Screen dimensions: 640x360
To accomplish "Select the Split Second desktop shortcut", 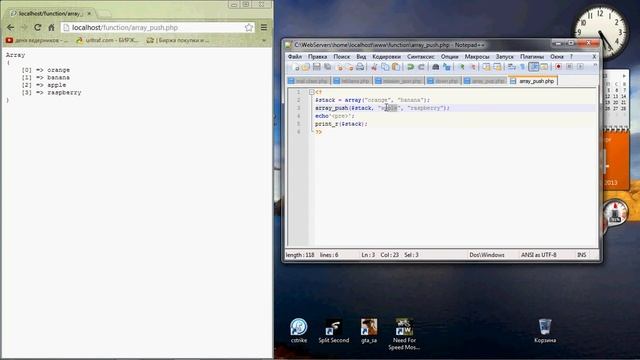I will tap(333, 330).
